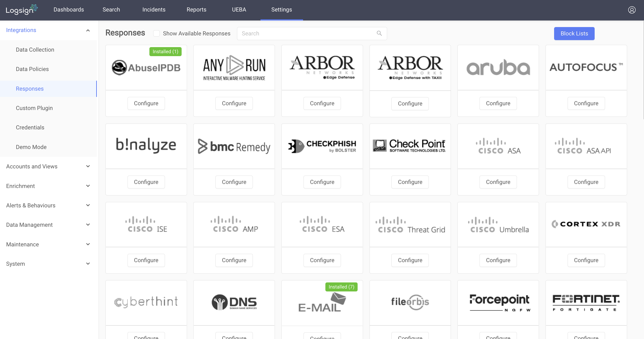644x339 pixels.
Task: Focus the responses Search field
Action: pyautogui.click(x=312, y=33)
